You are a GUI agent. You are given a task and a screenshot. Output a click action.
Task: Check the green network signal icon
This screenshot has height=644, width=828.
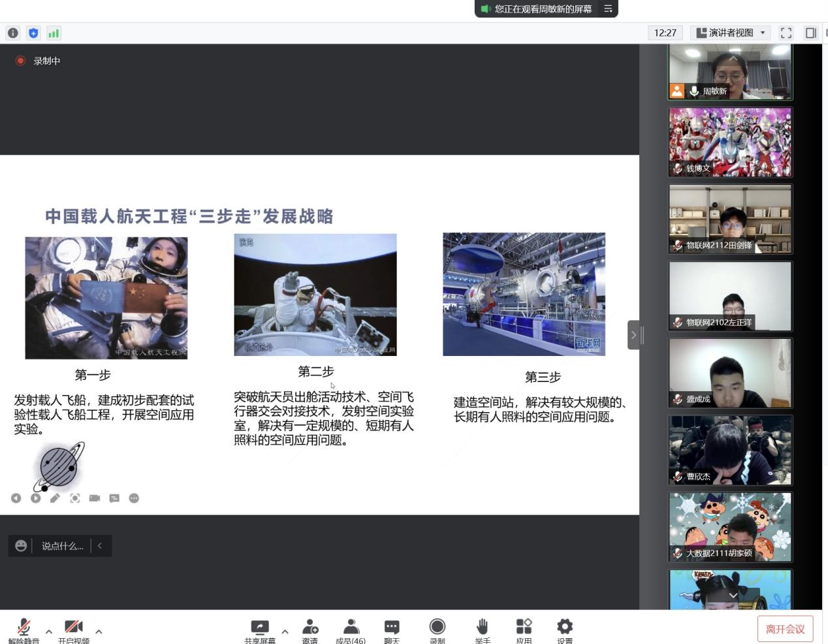(x=54, y=33)
